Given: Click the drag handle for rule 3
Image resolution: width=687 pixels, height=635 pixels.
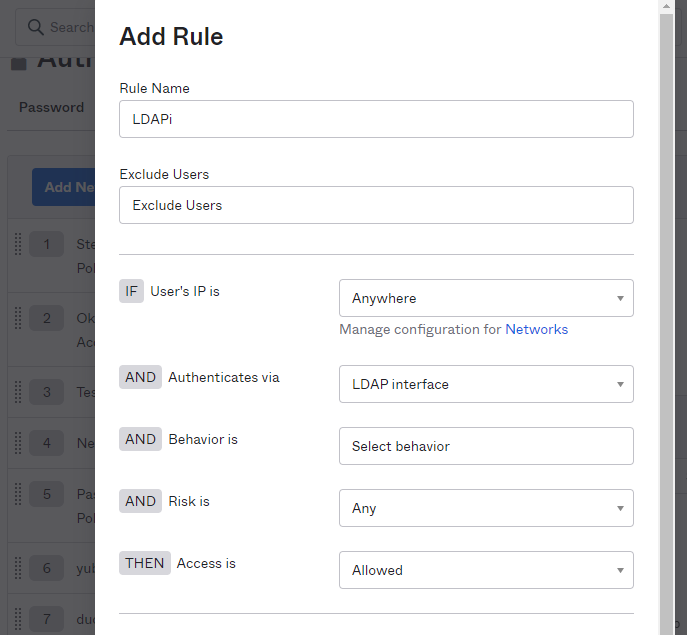Looking at the screenshot, I should click(17, 392).
